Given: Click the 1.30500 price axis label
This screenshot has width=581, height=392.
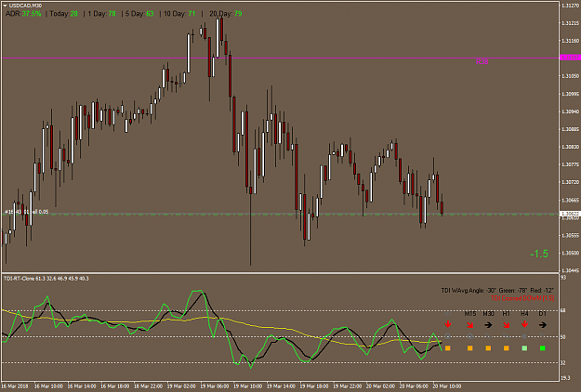Looking at the screenshot, I should point(570,254).
